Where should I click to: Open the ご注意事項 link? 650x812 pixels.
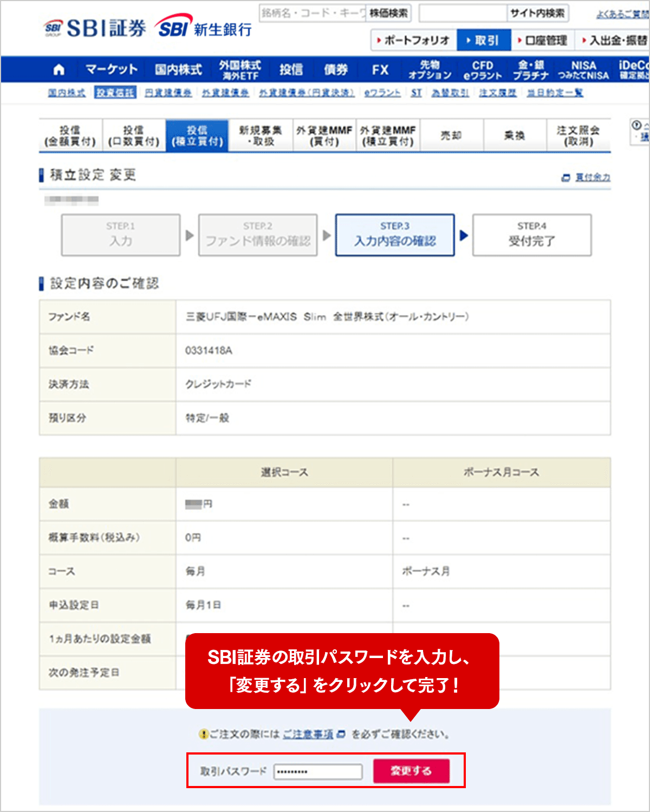(309, 734)
